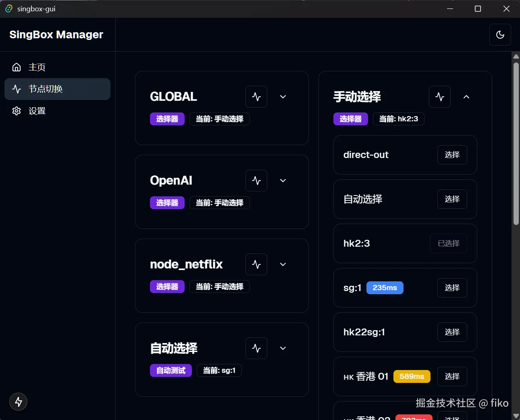Click the 主页 home icon
520x420 pixels.
[17, 67]
